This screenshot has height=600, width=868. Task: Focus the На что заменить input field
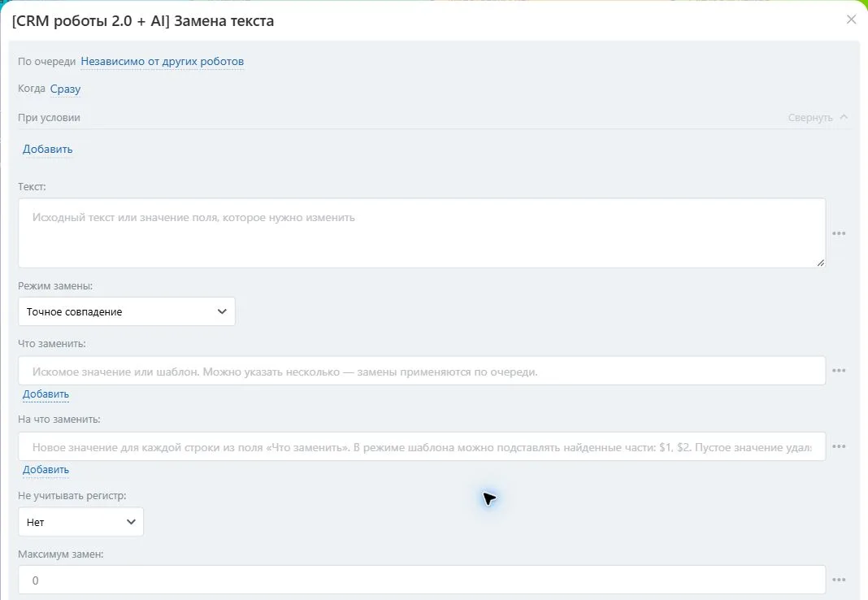pos(422,446)
